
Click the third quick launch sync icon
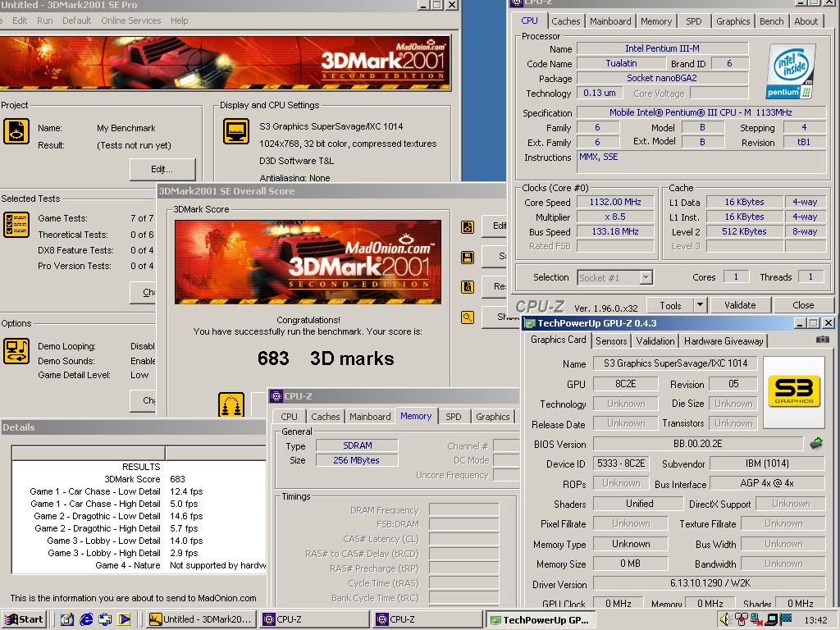[105, 620]
